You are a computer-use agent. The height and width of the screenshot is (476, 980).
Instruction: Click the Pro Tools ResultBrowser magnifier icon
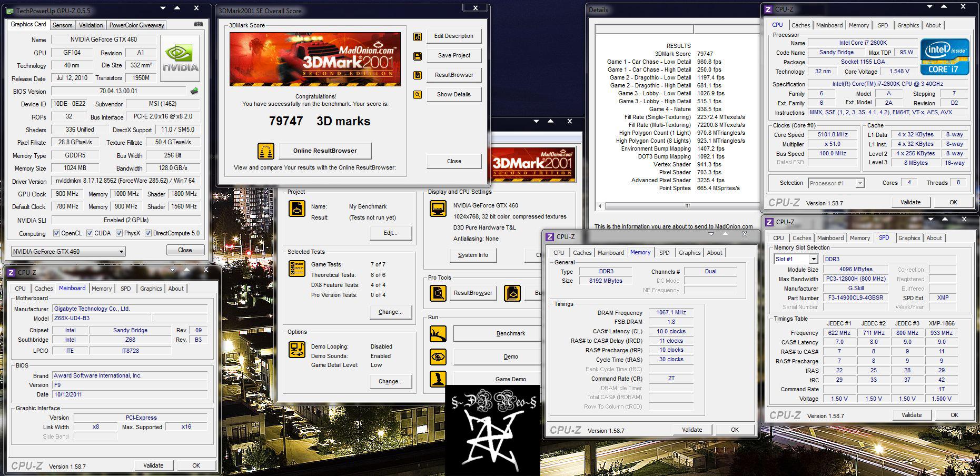[438, 293]
